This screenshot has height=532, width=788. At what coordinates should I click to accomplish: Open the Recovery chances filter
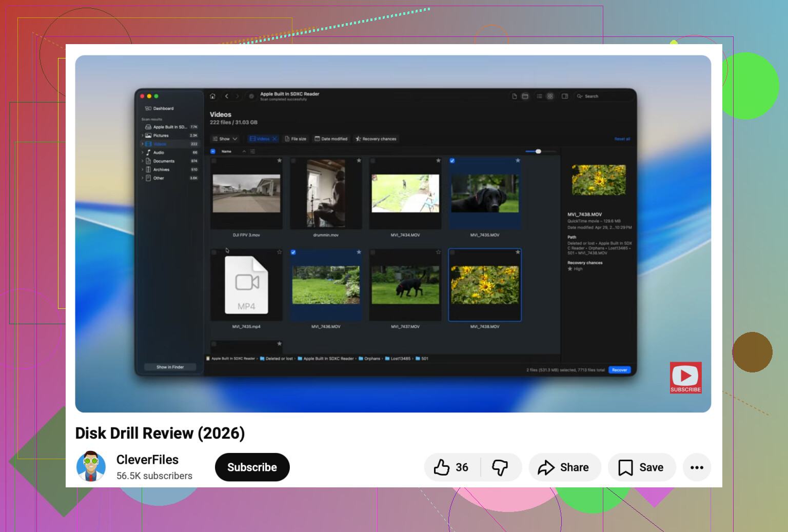coord(376,139)
